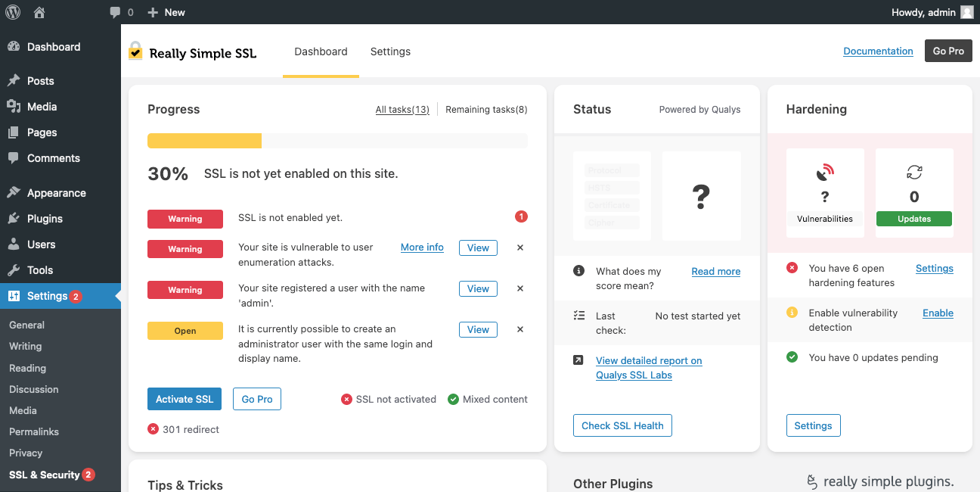Select the Settings sidebar menu
980x492 pixels.
60,296
